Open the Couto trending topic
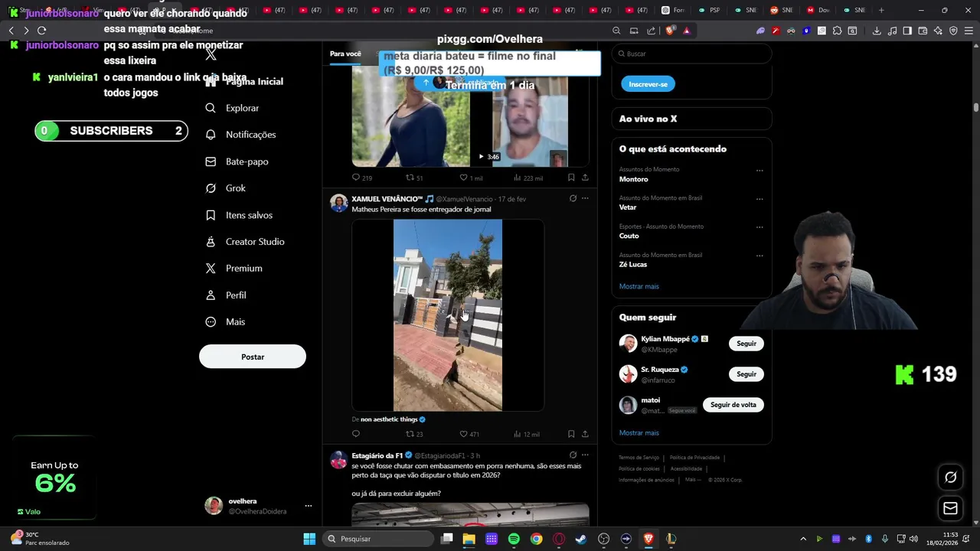Screen dimensions: 980x551 coord(629,236)
